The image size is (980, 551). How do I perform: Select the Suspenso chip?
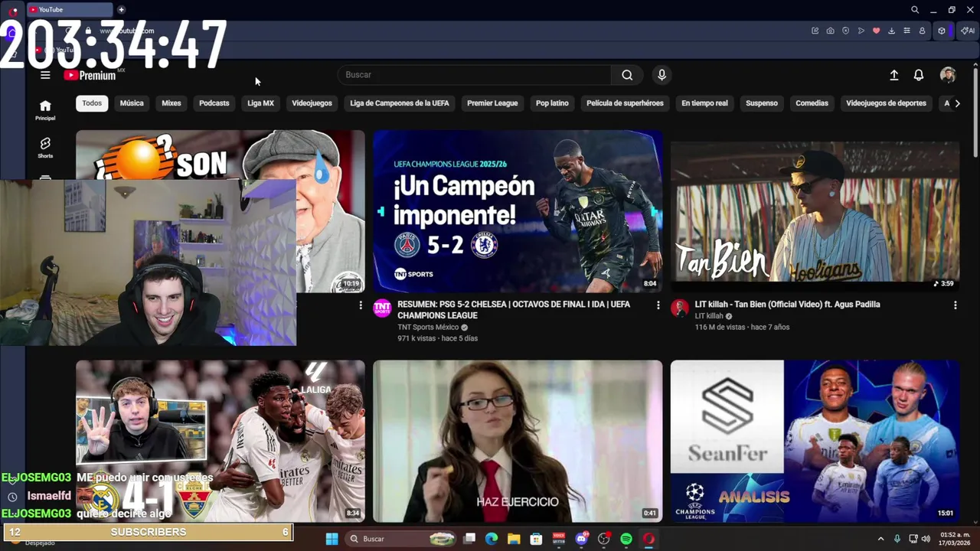pos(762,103)
